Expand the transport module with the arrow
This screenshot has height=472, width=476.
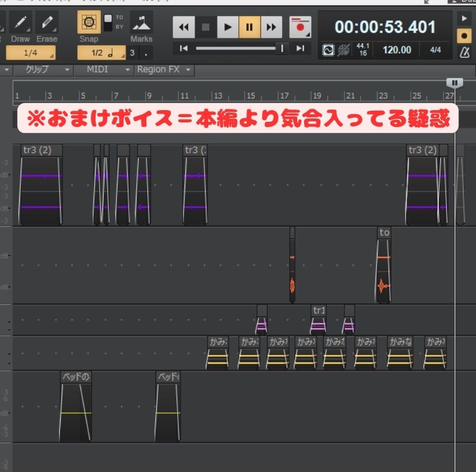tap(464, 19)
